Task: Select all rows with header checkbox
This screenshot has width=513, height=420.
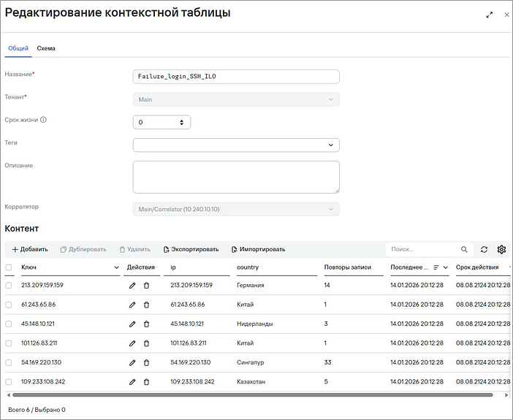Action: click(x=9, y=267)
